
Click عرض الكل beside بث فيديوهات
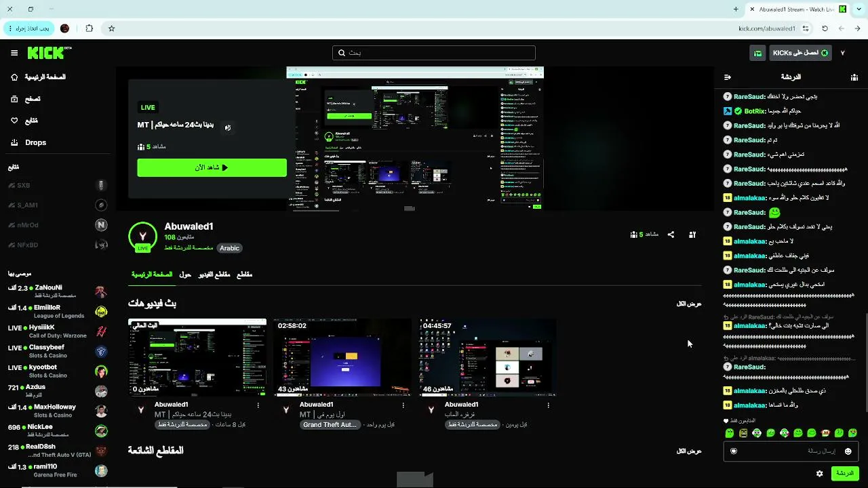pos(689,304)
